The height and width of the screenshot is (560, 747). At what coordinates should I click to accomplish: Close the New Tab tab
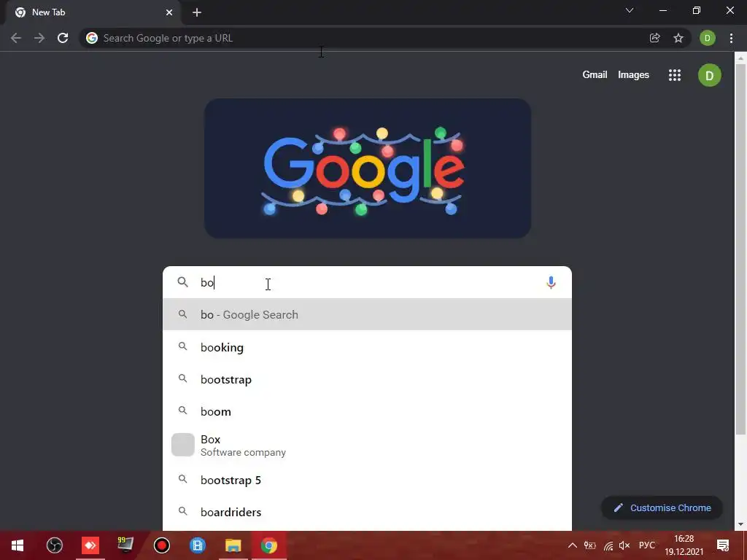pyautogui.click(x=169, y=12)
